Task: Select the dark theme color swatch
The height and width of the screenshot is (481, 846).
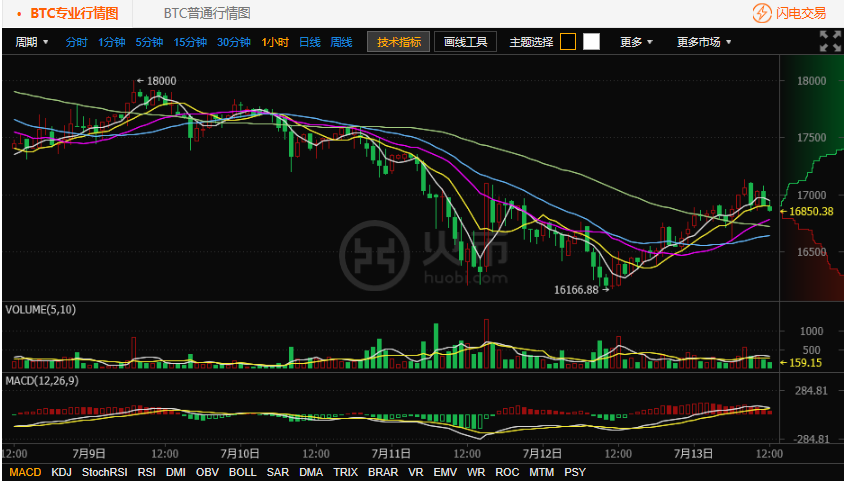Action: pos(568,42)
